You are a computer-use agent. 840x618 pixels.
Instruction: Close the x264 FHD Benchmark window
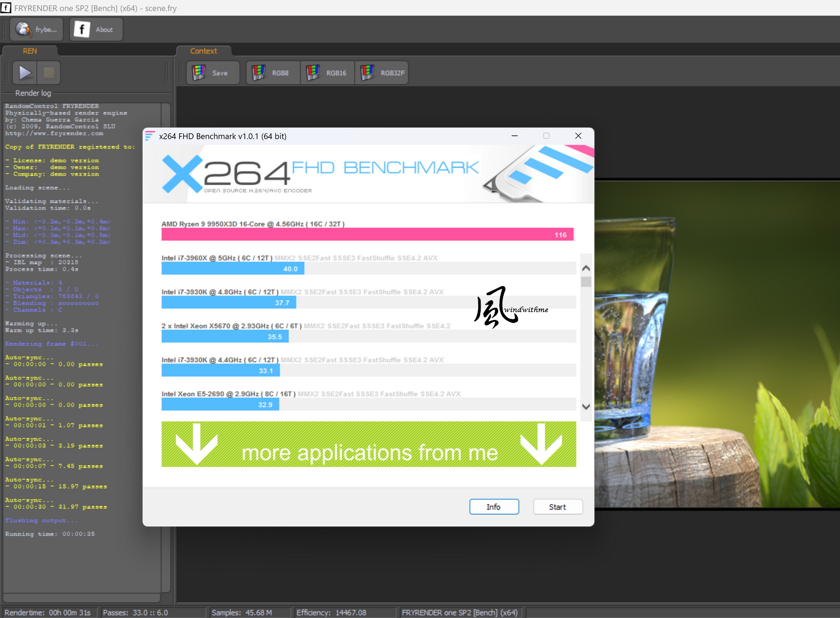[578, 136]
